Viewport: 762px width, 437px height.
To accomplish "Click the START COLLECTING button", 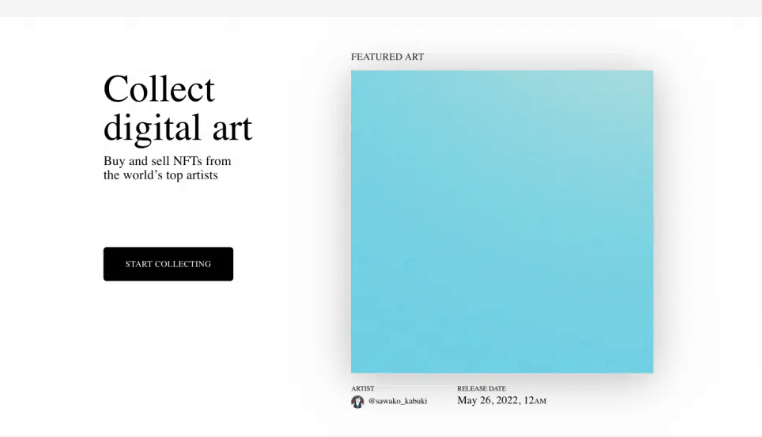I will pyautogui.click(x=168, y=264).
